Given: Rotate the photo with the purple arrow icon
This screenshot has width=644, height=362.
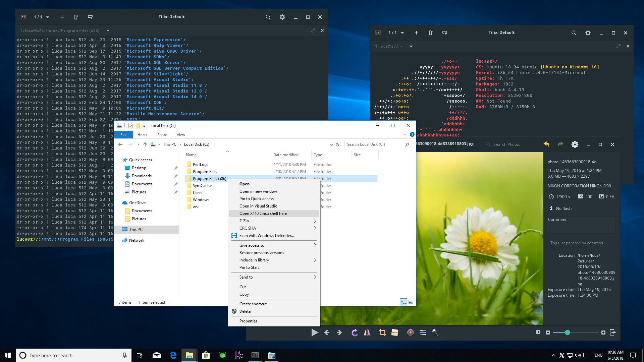Looking at the screenshot, I should (x=355, y=333).
